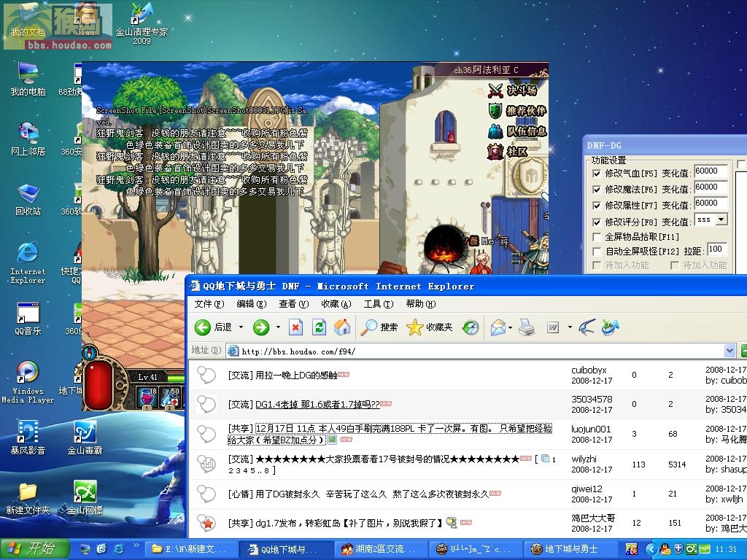Click the IE Forward arrow button
Viewport: 747px width, 560px height.
point(261,327)
